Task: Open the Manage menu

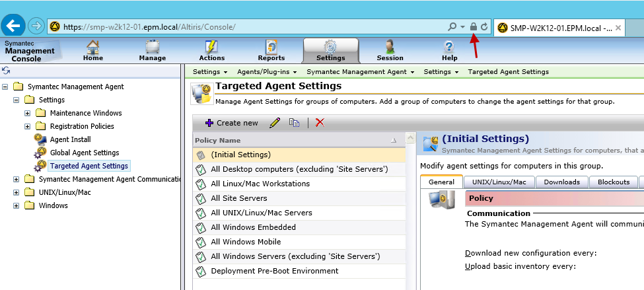Action: 153,51
